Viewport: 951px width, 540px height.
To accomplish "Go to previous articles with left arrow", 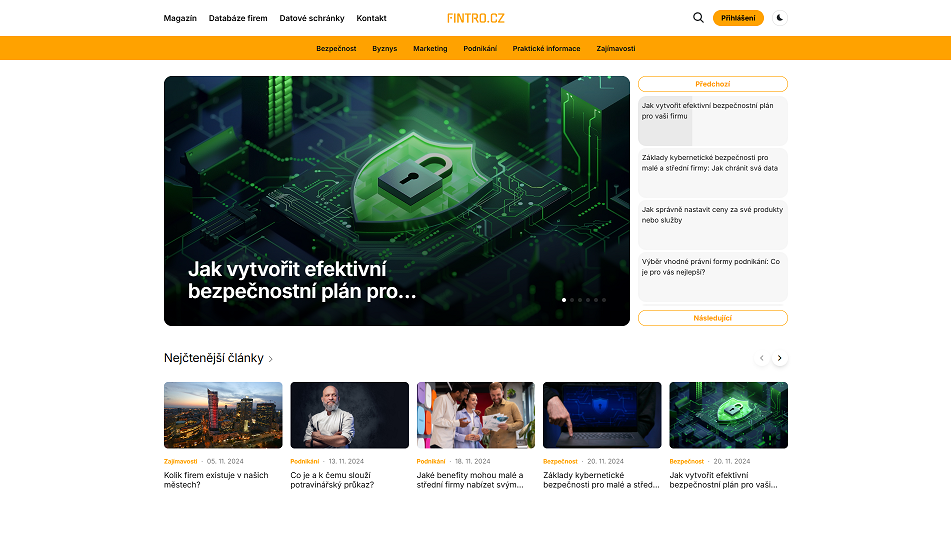I will tap(762, 358).
